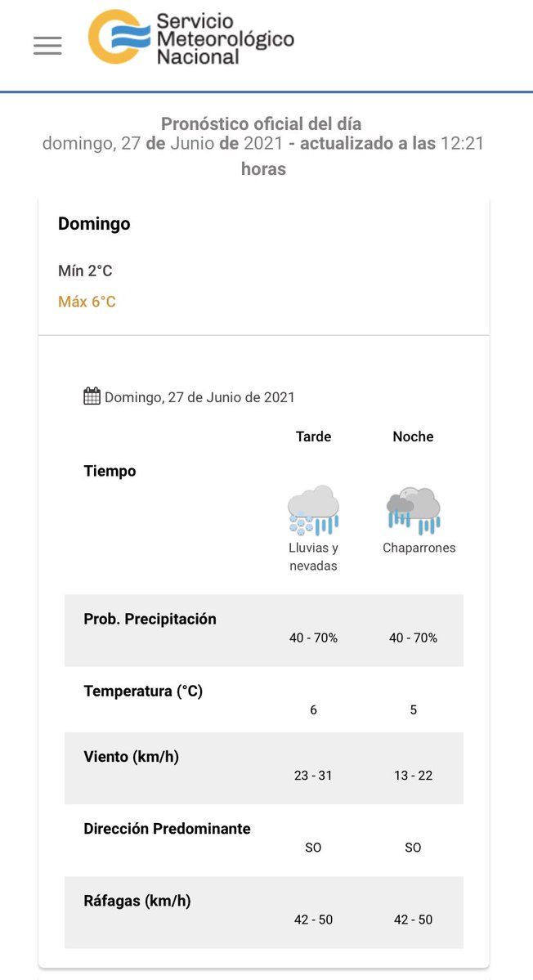Click the Lluvias y nevadas description
Image resolution: width=533 pixels, height=980 pixels.
313,557
